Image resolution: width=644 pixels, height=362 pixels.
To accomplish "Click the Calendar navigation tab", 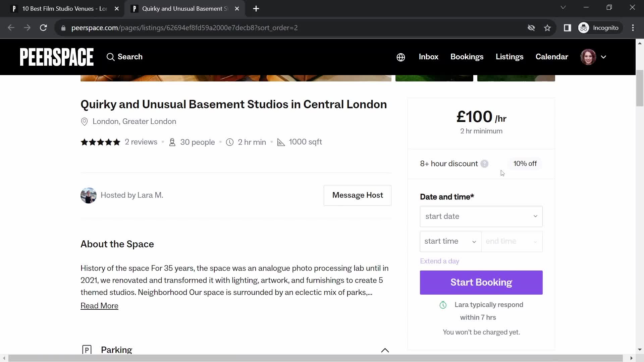I will point(551,57).
